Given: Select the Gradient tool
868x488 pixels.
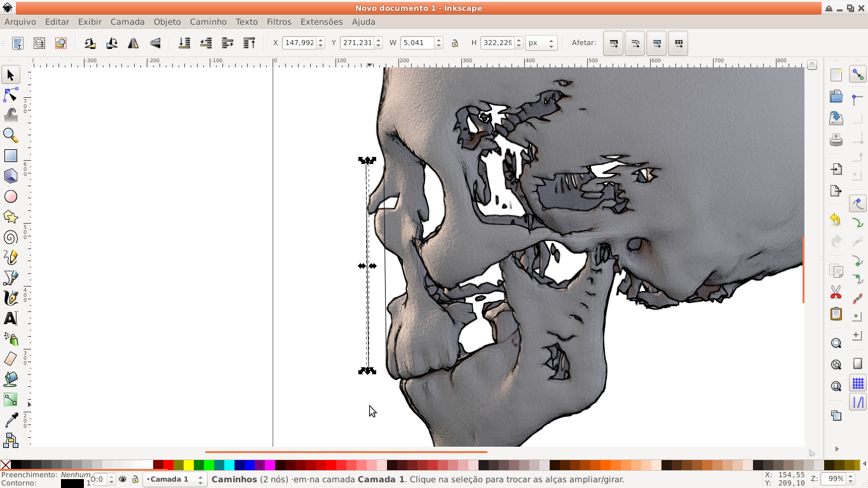Looking at the screenshot, I should pos(10,400).
